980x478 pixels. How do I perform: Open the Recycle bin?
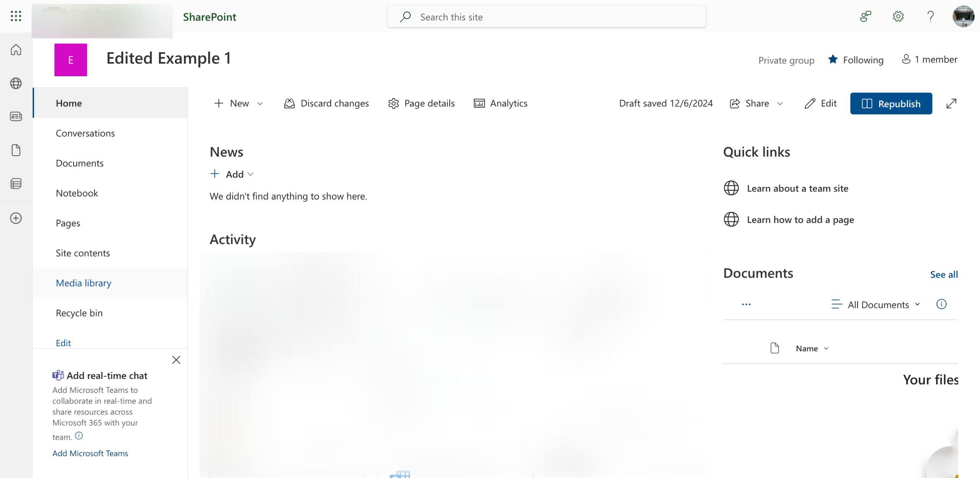coord(110,313)
